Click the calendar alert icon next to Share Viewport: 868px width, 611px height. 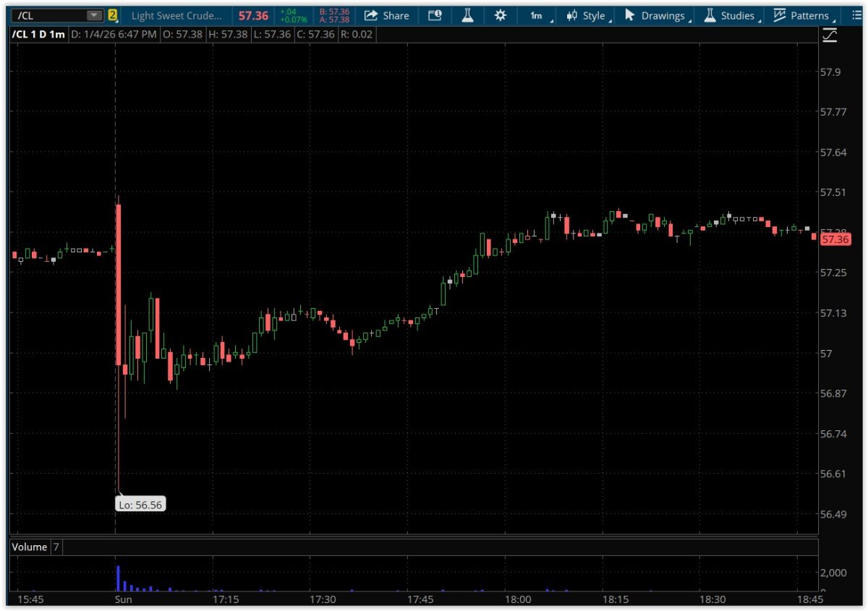click(435, 15)
